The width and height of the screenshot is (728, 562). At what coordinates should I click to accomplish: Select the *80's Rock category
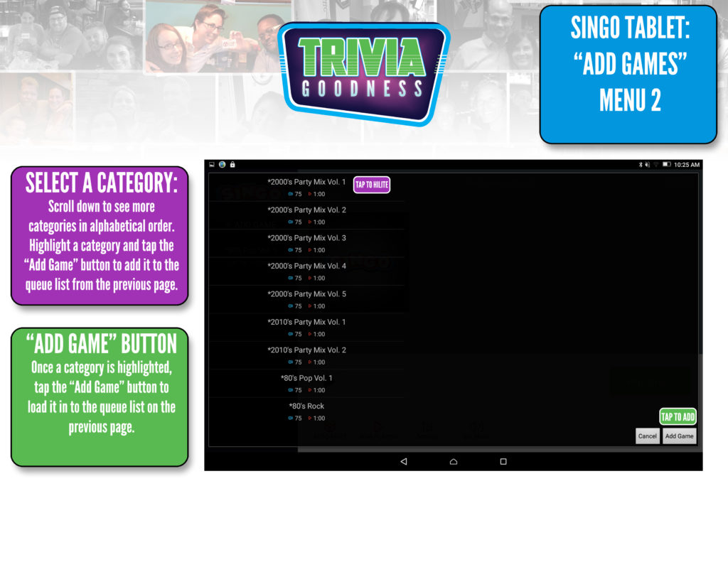306,411
